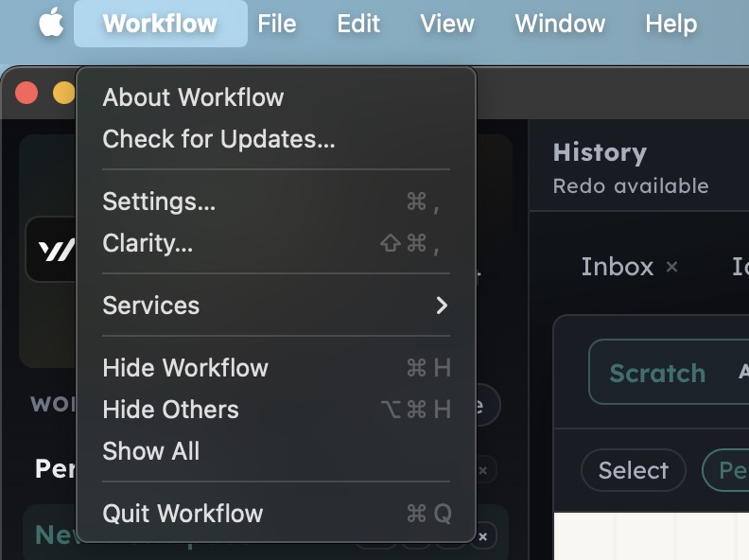Click Show All in the menu
The width and height of the screenshot is (749, 560).
tap(276, 451)
